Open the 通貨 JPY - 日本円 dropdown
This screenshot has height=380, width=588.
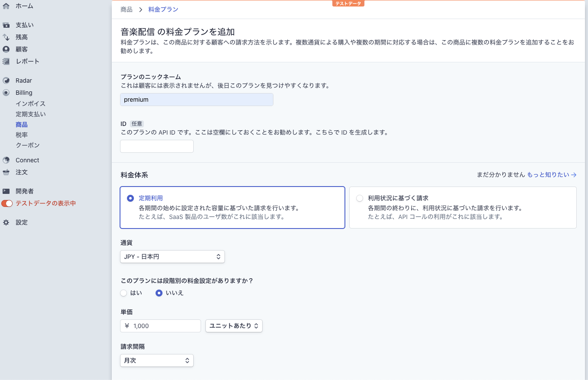172,257
